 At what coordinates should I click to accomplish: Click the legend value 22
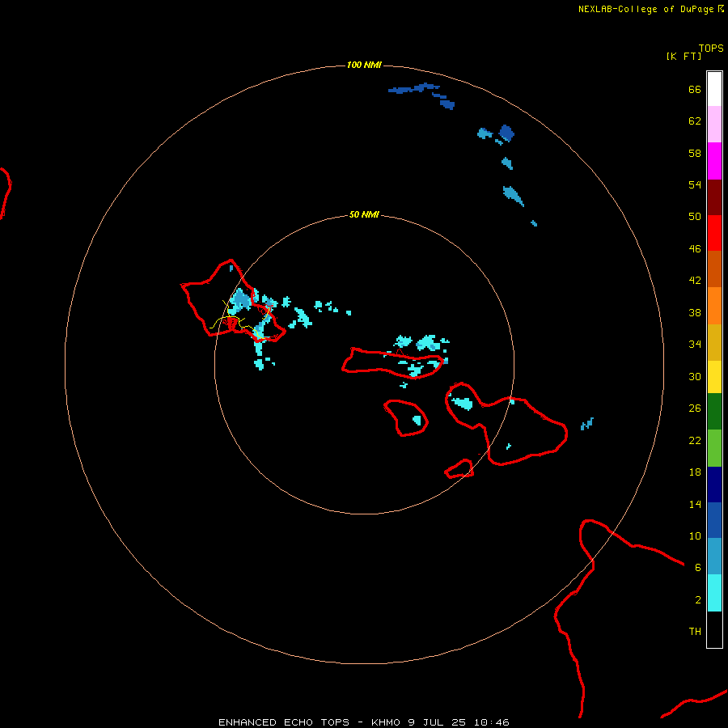[695, 441]
